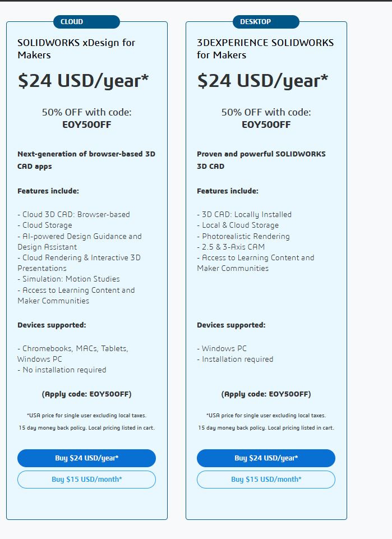The height and width of the screenshot is (539, 392).
Task: Buy the xDesign monthly plan for $15
Action: [x=86, y=480]
